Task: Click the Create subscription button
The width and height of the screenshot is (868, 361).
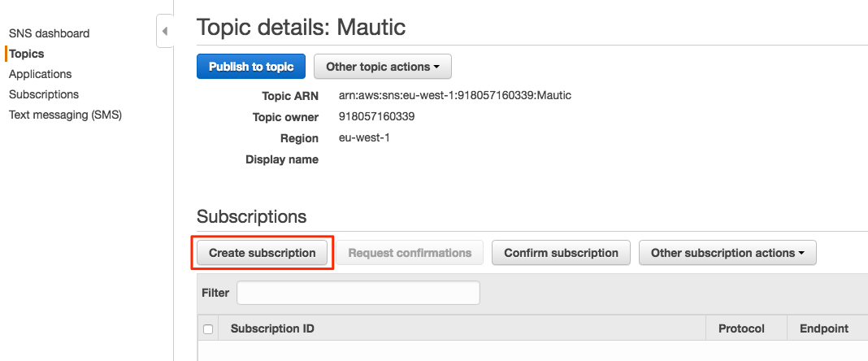Action: click(262, 253)
